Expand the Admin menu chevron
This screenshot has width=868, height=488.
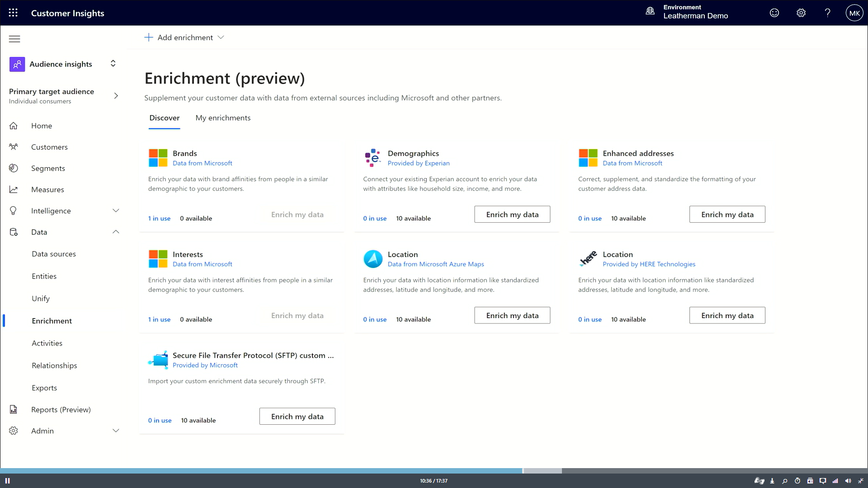click(116, 431)
